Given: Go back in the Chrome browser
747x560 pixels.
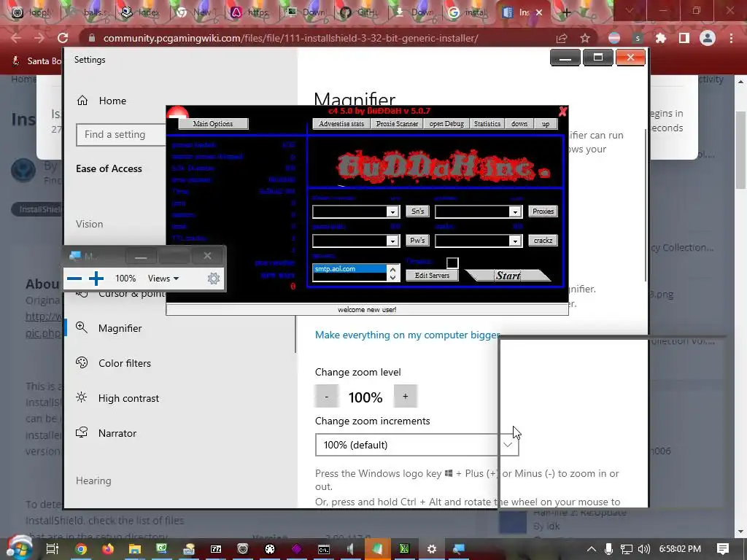Looking at the screenshot, I should tap(16, 38).
